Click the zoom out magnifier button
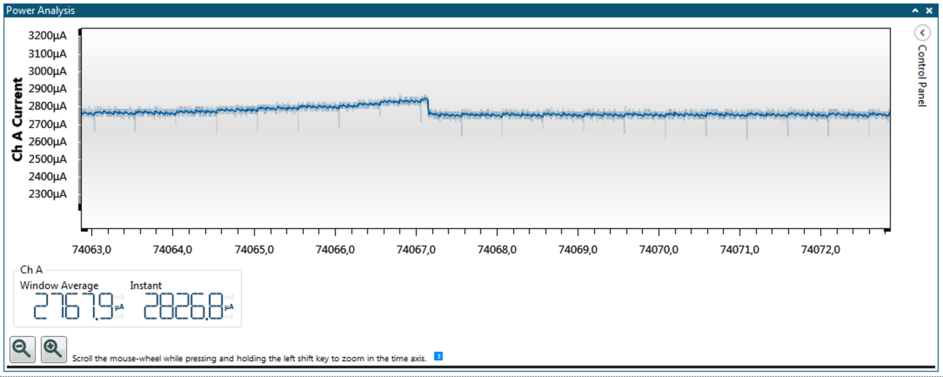The width and height of the screenshot is (943, 377). coord(23,349)
